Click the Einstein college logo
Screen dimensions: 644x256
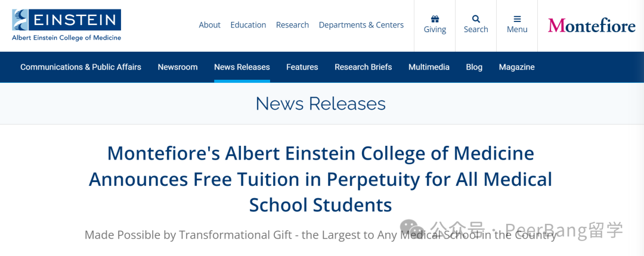coord(67,25)
